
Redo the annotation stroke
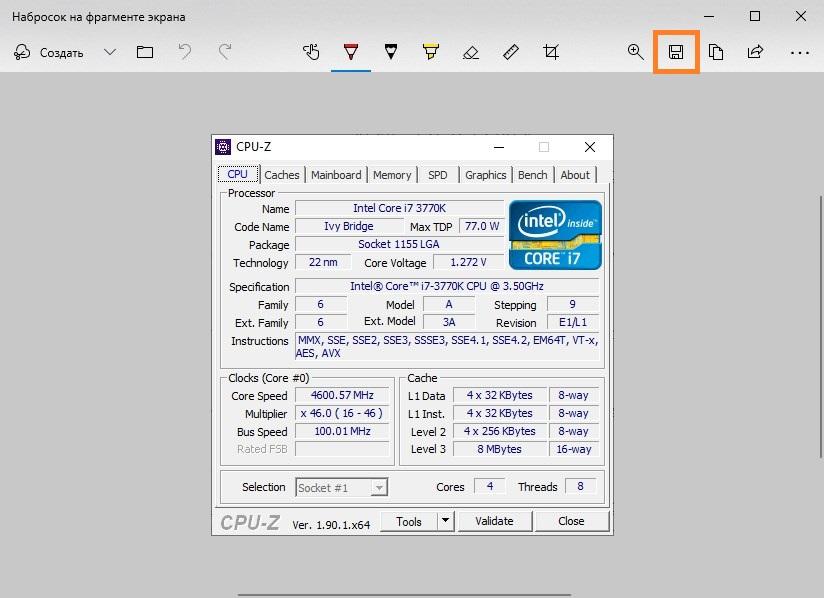[x=225, y=52]
